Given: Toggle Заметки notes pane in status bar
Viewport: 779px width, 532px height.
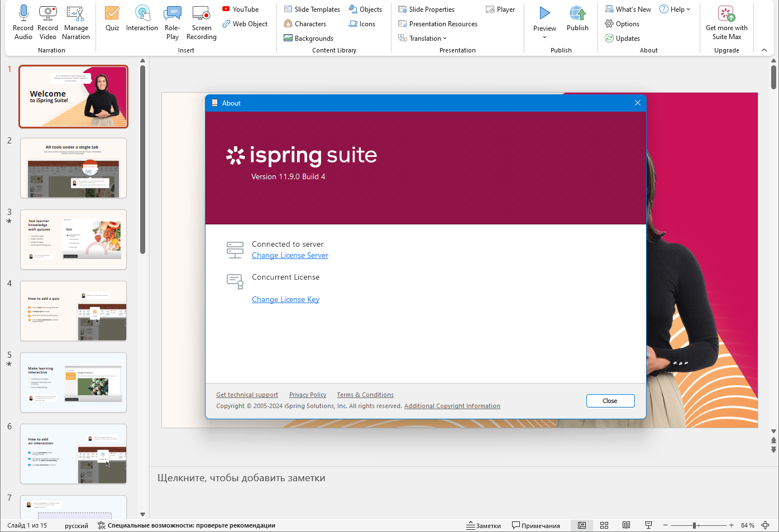Looking at the screenshot, I should tap(484, 525).
